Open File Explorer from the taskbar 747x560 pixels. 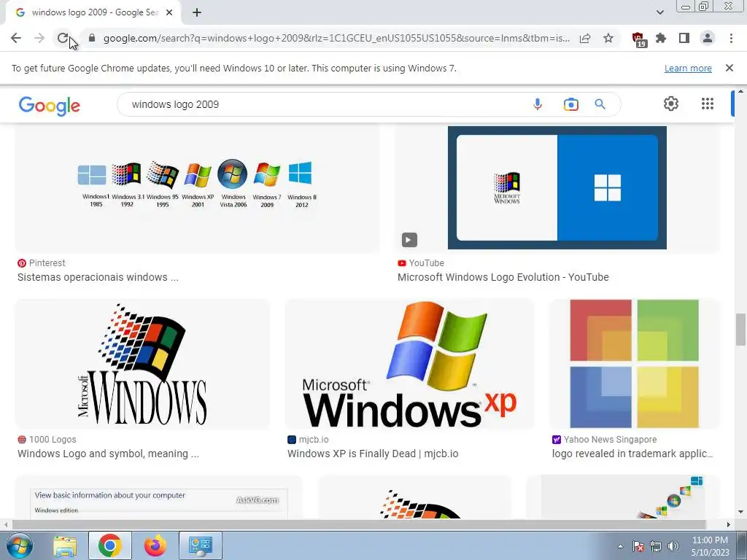click(x=65, y=545)
